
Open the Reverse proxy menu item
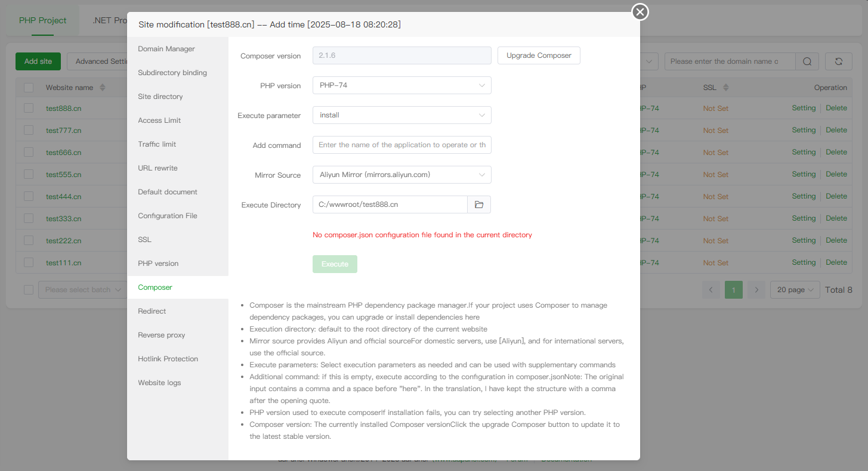[162, 335]
